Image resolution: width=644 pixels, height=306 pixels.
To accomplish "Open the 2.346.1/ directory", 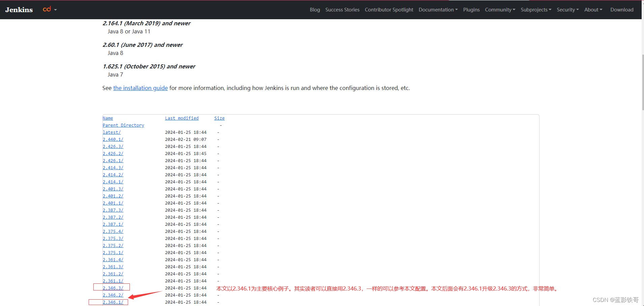I will click(x=113, y=302).
